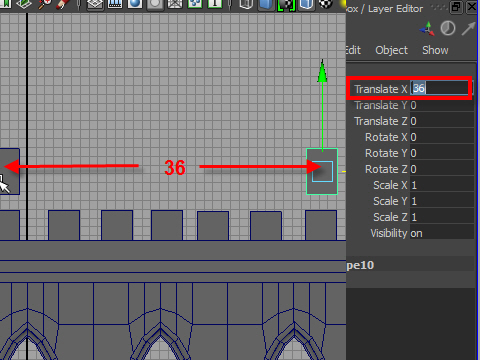Viewport: 480px width, 360px height.
Task: Click the green Y-axis manipulator arrow
Action: point(322,71)
